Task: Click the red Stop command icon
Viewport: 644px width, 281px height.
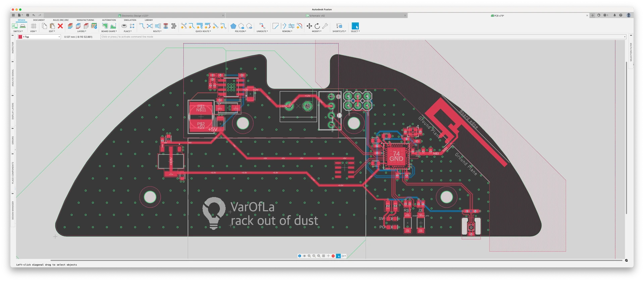Action: pyautogui.click(x=333, y=256)
